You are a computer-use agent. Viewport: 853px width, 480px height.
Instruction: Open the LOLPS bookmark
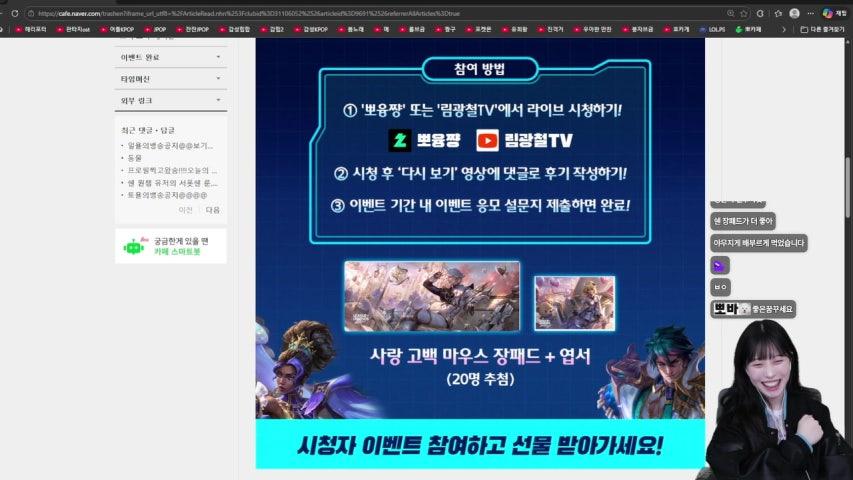point(712,29)
